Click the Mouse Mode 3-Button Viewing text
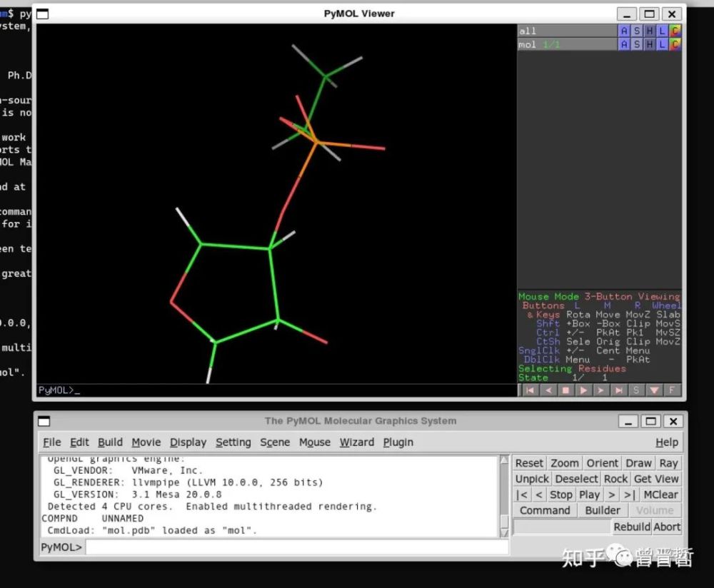This screenshot has width=714, height=588. 599,296
